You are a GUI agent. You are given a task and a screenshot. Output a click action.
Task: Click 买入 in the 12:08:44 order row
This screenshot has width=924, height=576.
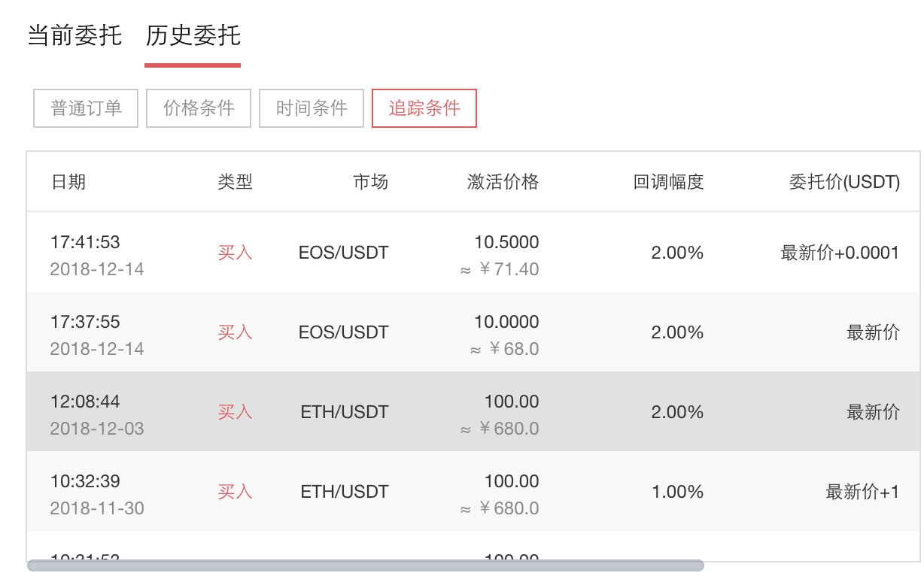(x=235, y=412)
